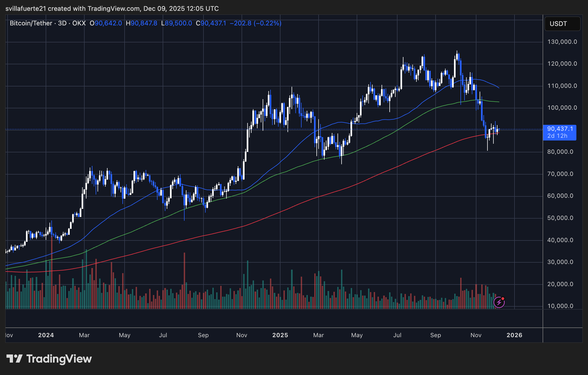This screenshot has width=588, height=375.
Task: Click the 2d 12h countdown label
Action: point(557,136)
